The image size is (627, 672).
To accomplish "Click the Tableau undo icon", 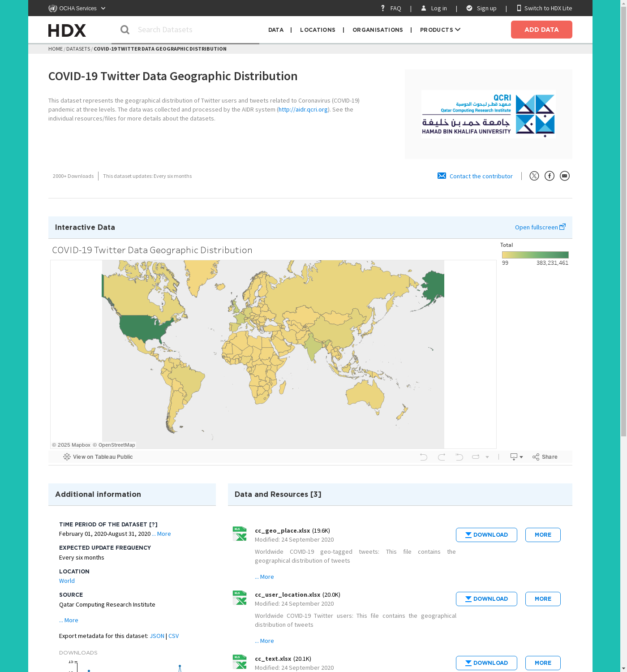I will point(424,457).
